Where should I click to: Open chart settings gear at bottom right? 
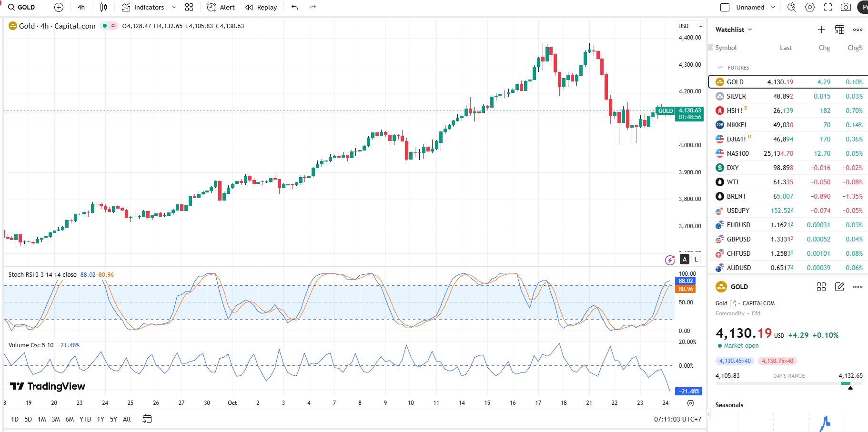click(690, 403)
